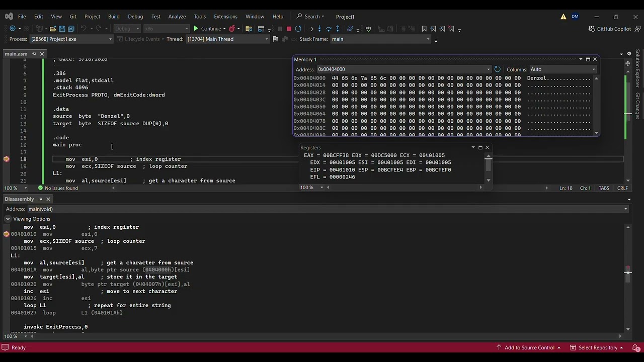644x362 pixels.
Task: Click the notifications warning triangle icon
Action: pyautogui.click(x=563, y=17)
